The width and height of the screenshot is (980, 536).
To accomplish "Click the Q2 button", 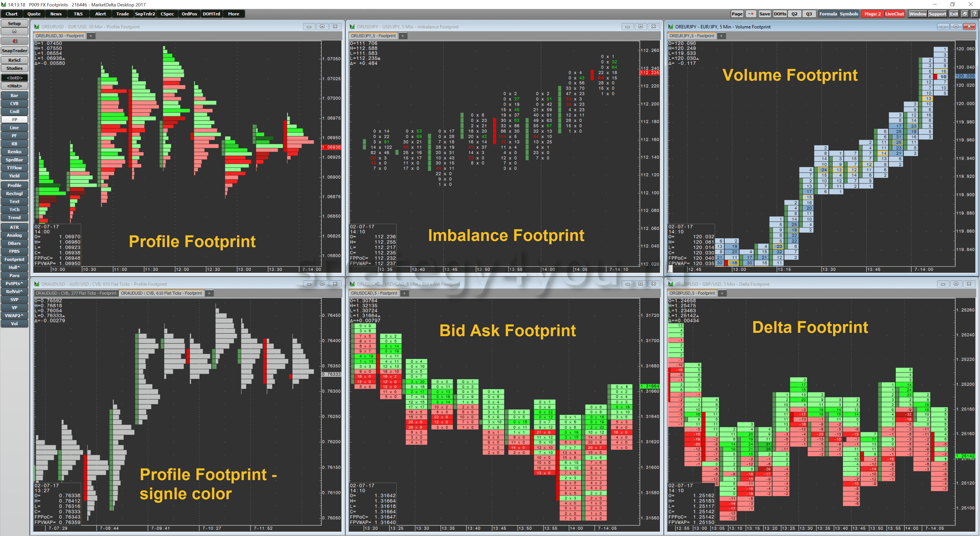I will pyautogui.click(x=794, y=14).
